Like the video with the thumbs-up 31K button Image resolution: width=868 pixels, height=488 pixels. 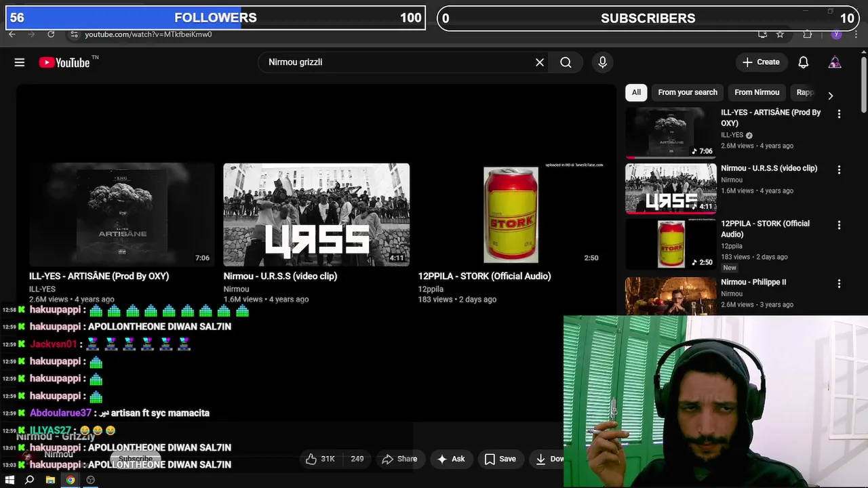coord(320,459)
